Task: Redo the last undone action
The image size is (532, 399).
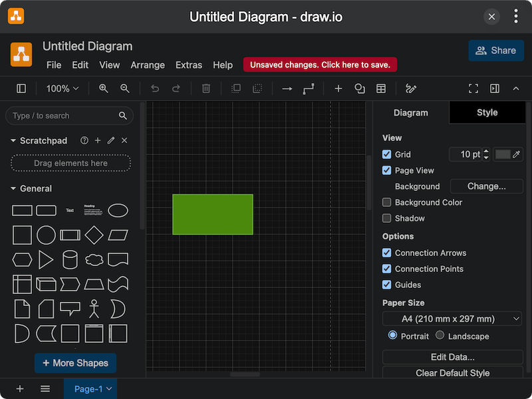Action: tap(176, 88)
